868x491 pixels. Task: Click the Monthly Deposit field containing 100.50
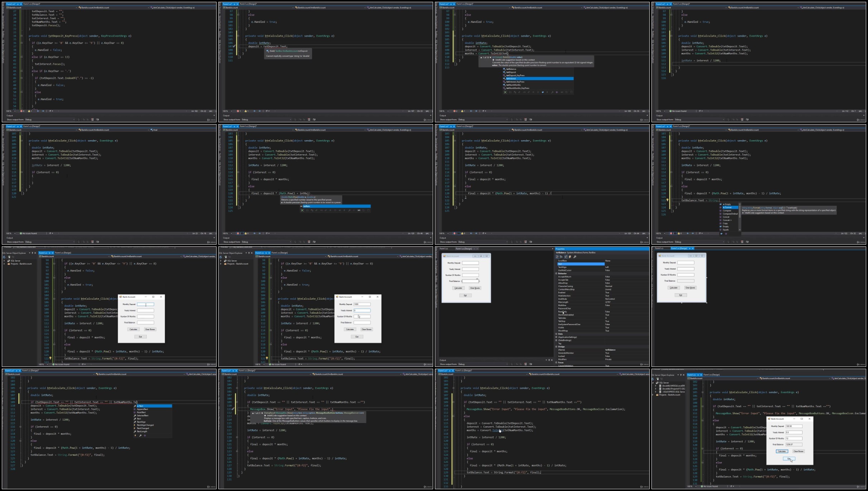(x=794, y=426)
